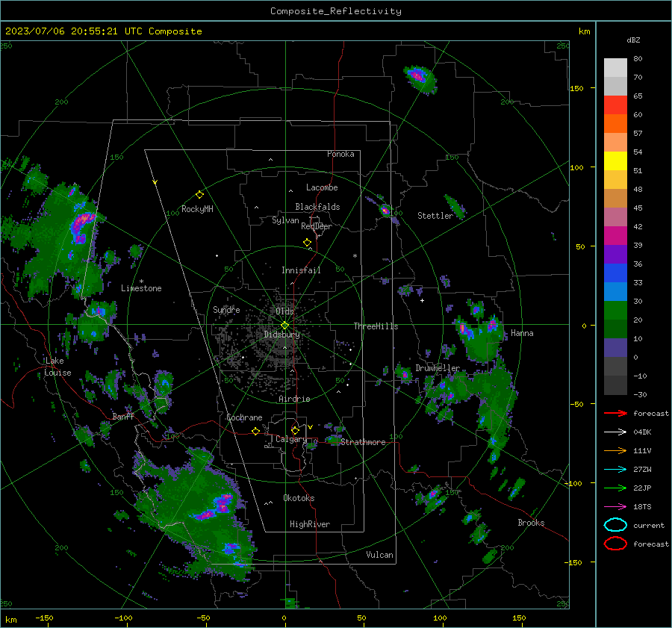Pick the bright yellow 54 dBZ swatch
Image resolution: width=672 pixels, height=628 pixels.
(615, 161)
